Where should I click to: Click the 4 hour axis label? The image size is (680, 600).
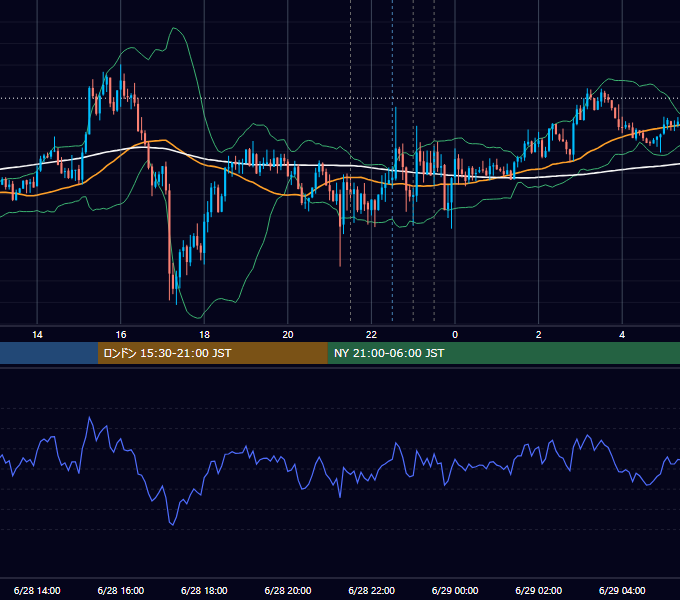[622, 335]
